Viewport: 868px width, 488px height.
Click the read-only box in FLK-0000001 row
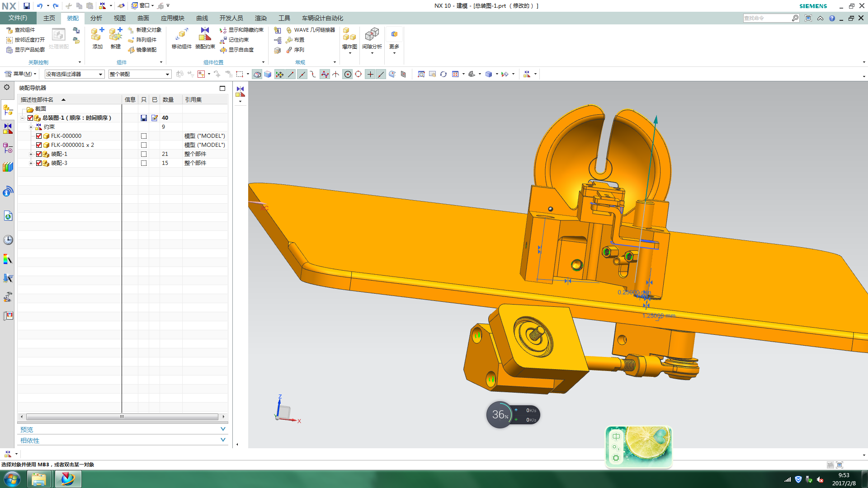click(x=144, y=145)
